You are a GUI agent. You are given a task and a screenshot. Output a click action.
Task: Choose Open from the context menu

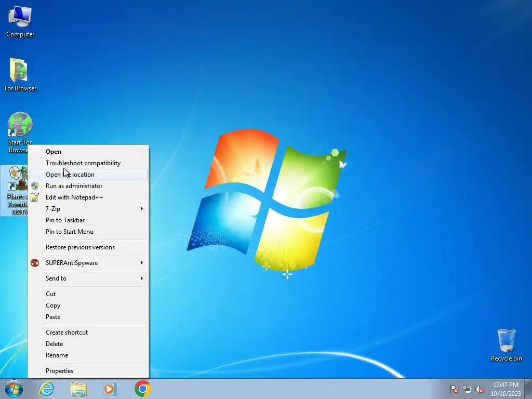click(88, 152)
